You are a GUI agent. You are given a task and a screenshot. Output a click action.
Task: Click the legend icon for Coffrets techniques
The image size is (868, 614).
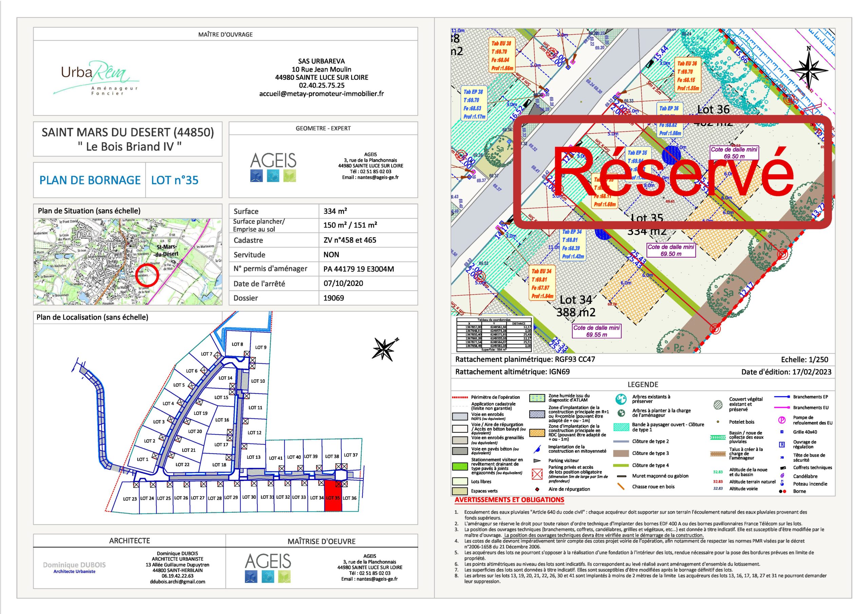(782, 468)
